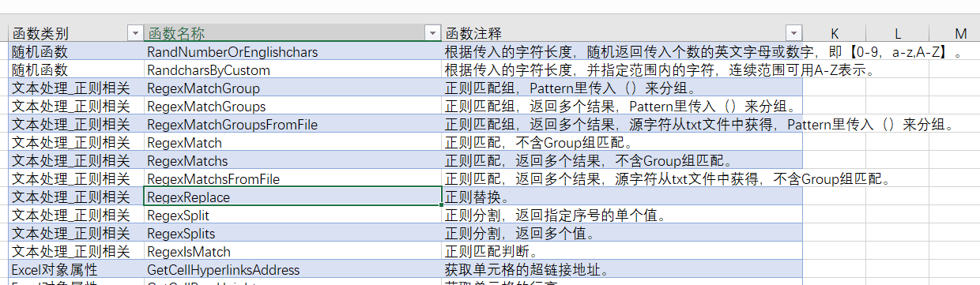This screenshot has width=980, height=285.
Task: Select cell RegexMatchGroupsFromFile
Action: (292, 125)
